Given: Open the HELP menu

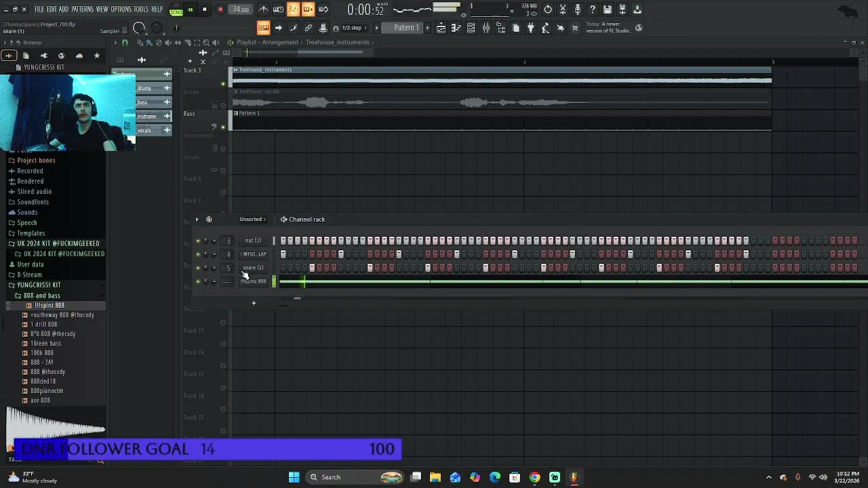Looking at the screenshot, I should [x=157, y=9].
